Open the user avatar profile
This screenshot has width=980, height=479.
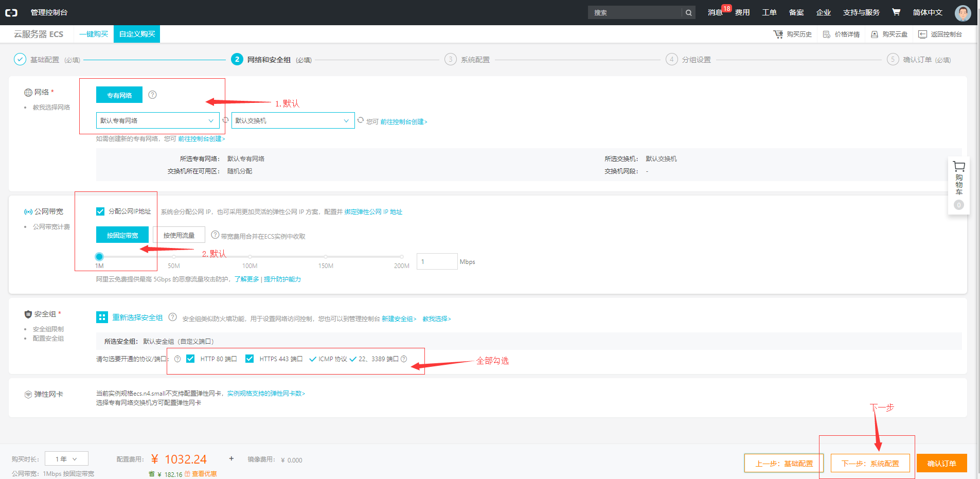click(963, 12)
